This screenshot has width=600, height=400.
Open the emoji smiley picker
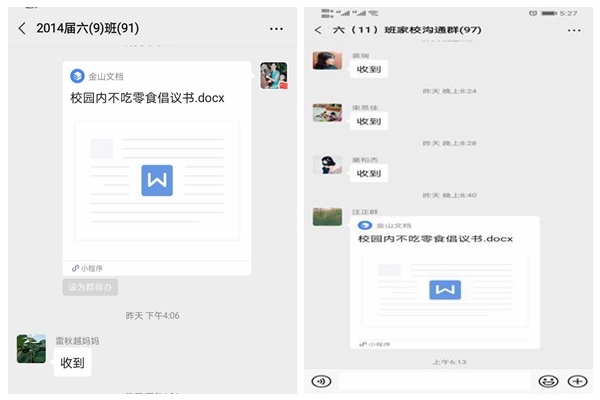[x=547, y=381]
